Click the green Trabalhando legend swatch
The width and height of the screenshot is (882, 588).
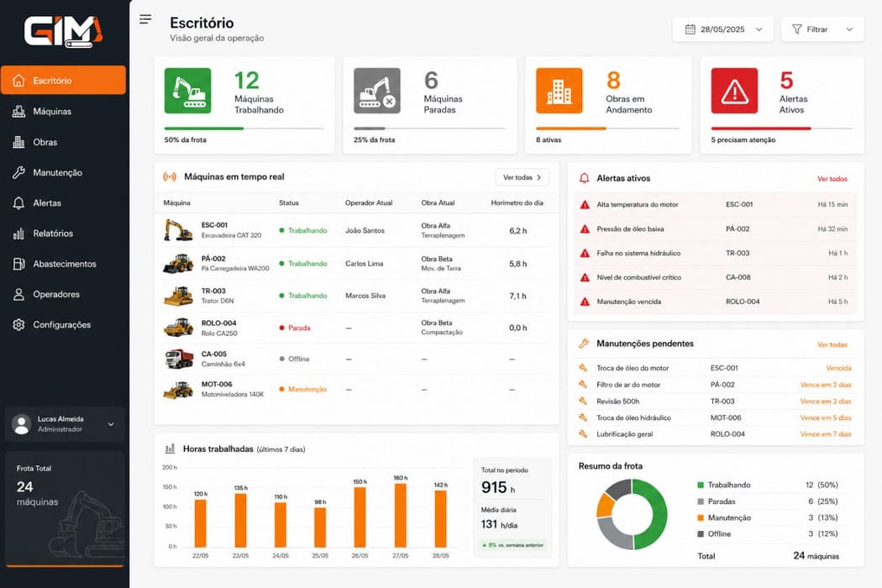(x=701, y=485)
